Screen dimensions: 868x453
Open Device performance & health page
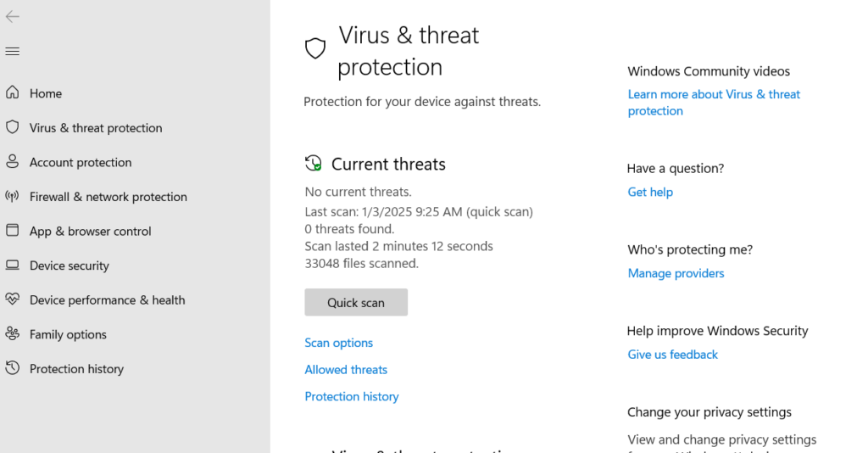[x=108, y=300]
